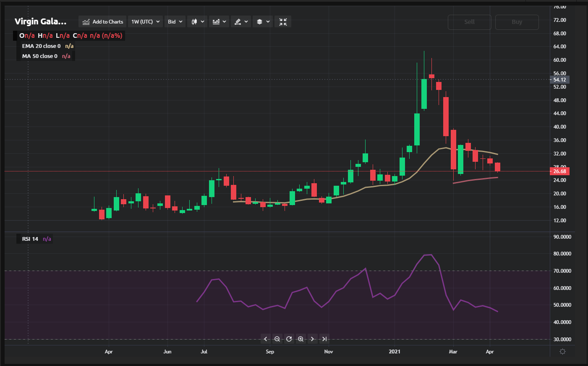Click the 30.0000 RSI axis level
This screenshot has height=366, width=588.
coord(562,340)
